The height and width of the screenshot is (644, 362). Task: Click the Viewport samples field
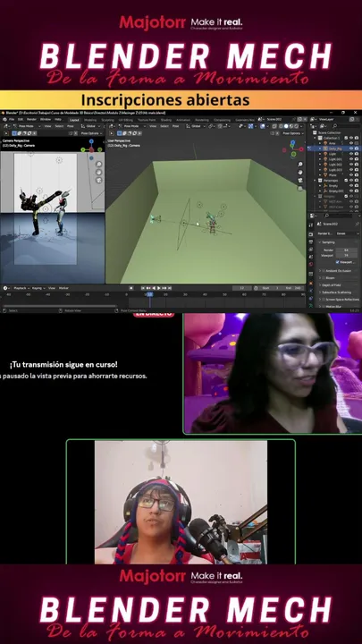coord(347,256)
